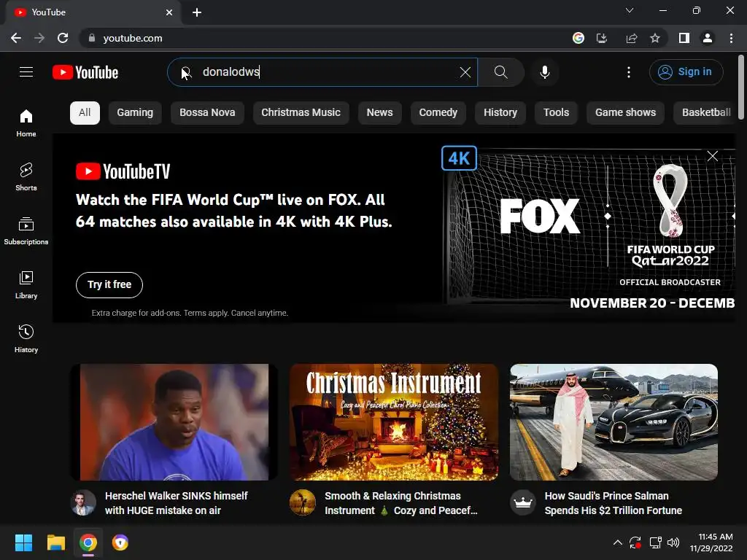
Task: Select the Gaming filter chip
Action: tap(135, 113)
